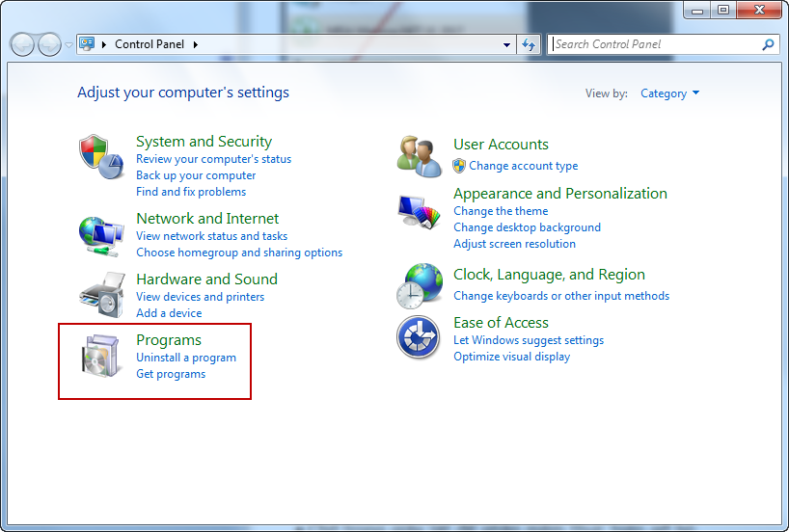
Task: Click Change desktop background
Action: (x=527, y=227)
